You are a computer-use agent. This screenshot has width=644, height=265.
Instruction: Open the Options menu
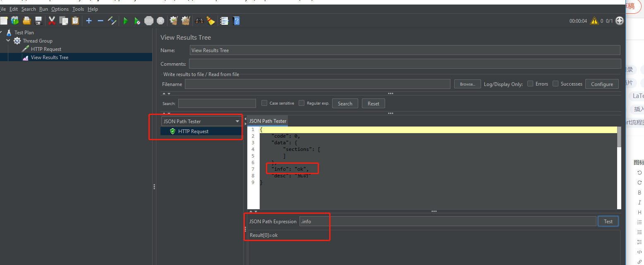(x=60, y=9)
